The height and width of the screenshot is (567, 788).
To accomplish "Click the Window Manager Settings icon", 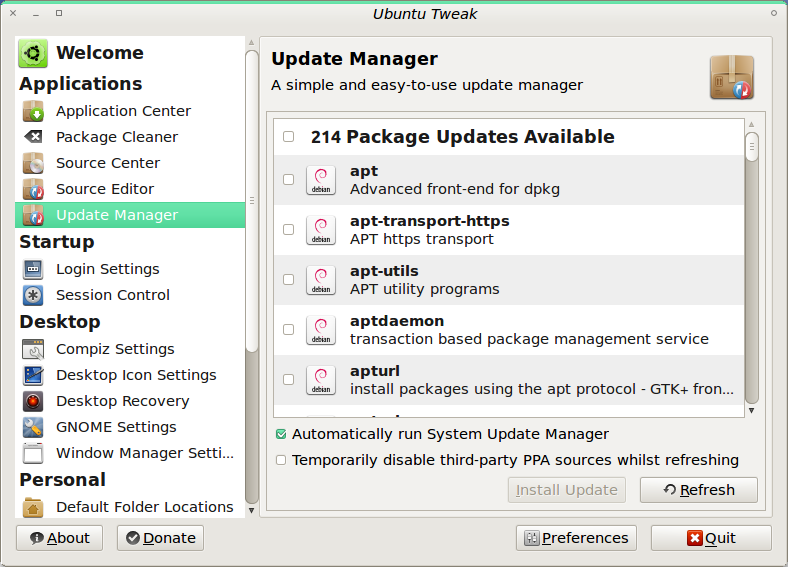I will click(x=33, y=453).
